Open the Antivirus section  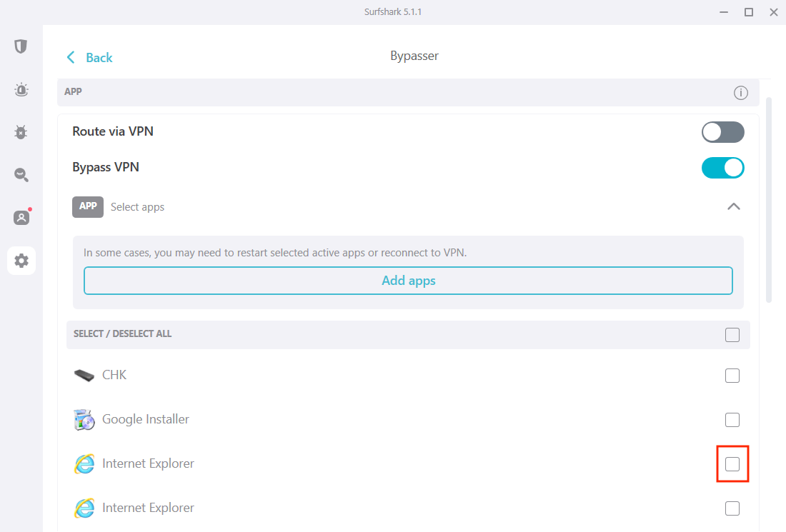tap(21, 132)
